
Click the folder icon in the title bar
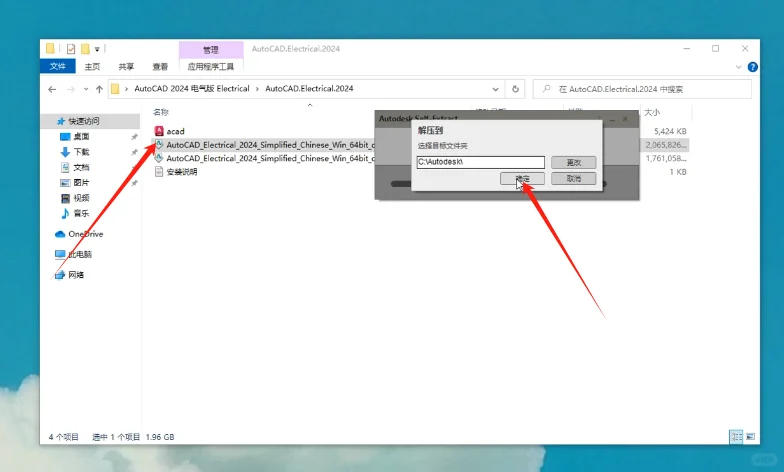[x=50, y=48]
